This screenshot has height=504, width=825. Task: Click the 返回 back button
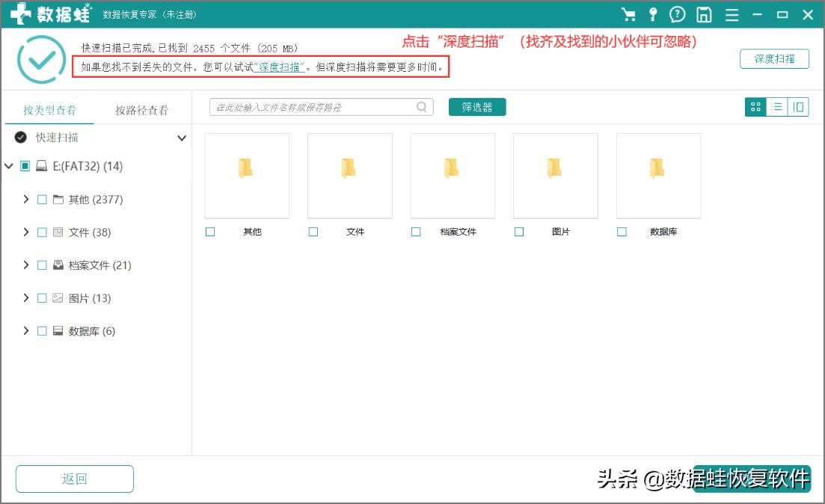pyautogui.click(x=74, y=479)
